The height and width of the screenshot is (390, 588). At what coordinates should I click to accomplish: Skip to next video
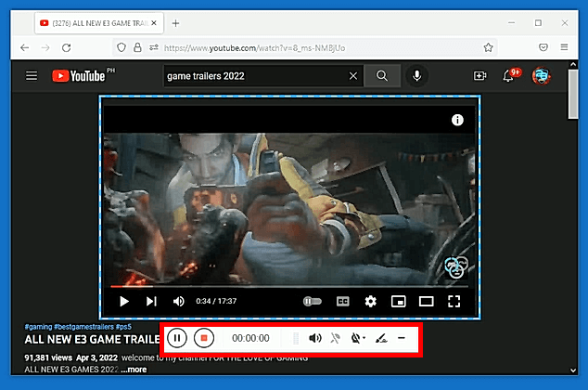(151, 302)
